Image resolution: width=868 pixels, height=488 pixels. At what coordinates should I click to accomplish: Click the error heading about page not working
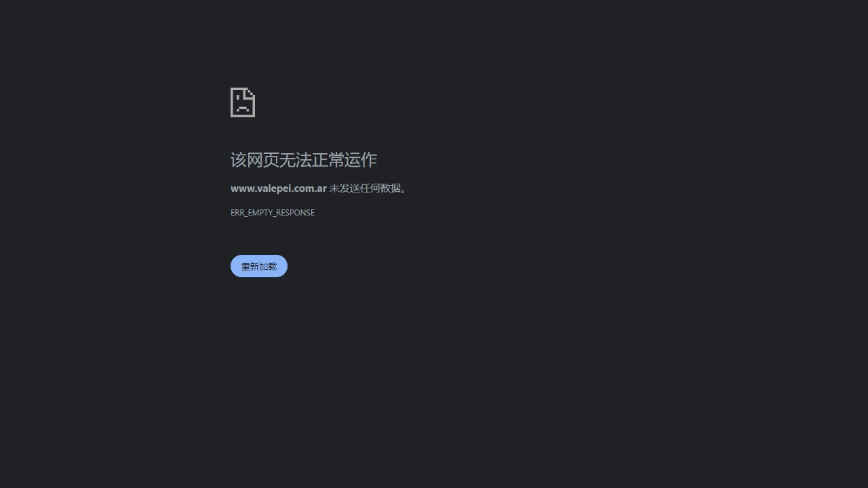tap(304, 160)
